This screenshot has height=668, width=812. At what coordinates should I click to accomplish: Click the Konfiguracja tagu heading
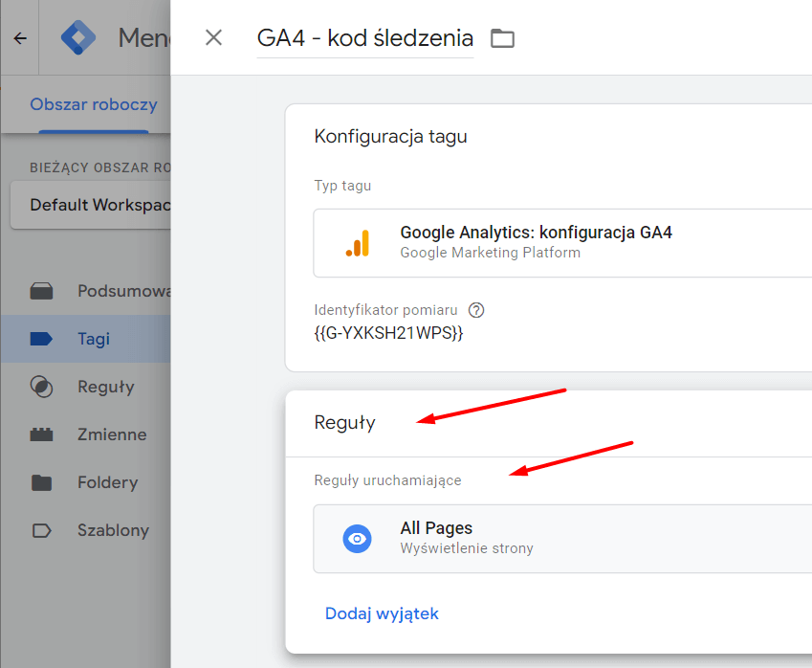click(x=390, y=136)
